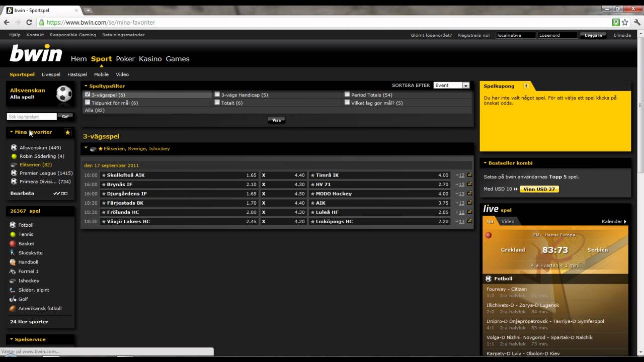
Task: Check the Totalt (6) checkbox
Action: coord(217,103)
